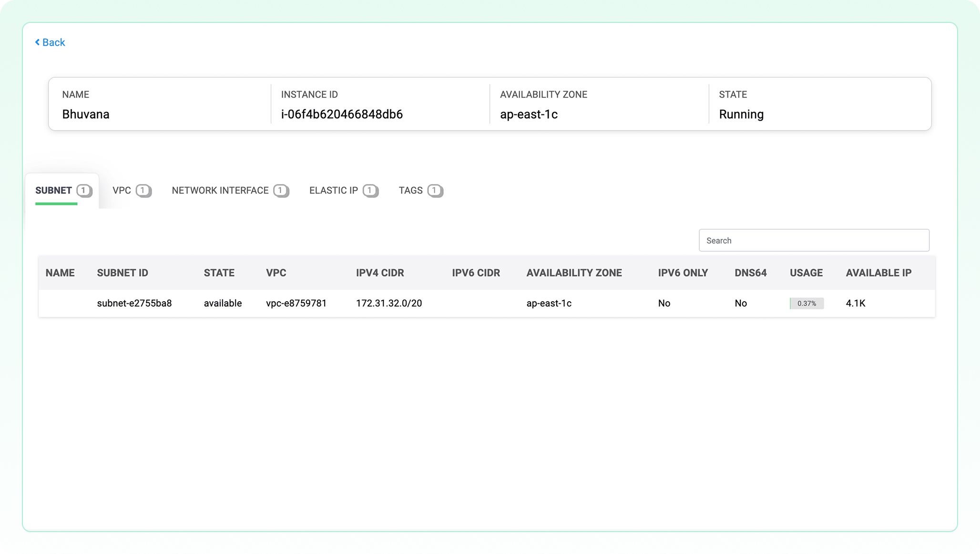Click the Back link
Viewport: 980px width, 554px height.
pyautogui.click(x=53, y=42)
